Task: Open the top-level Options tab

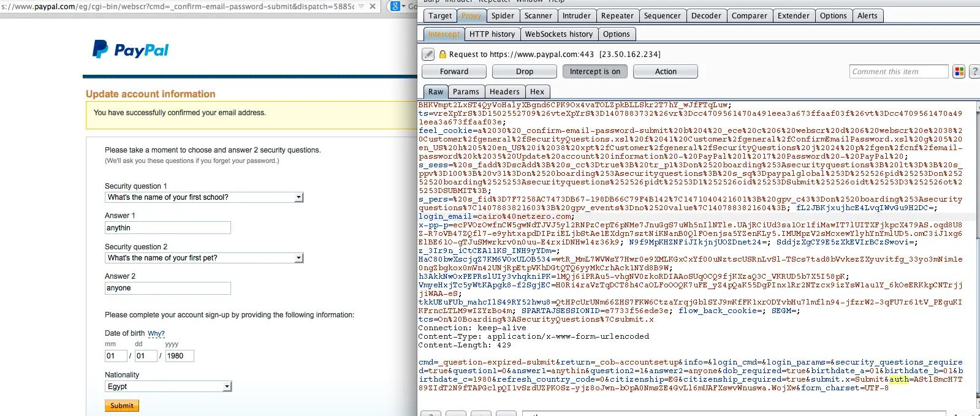Action: 834,16
